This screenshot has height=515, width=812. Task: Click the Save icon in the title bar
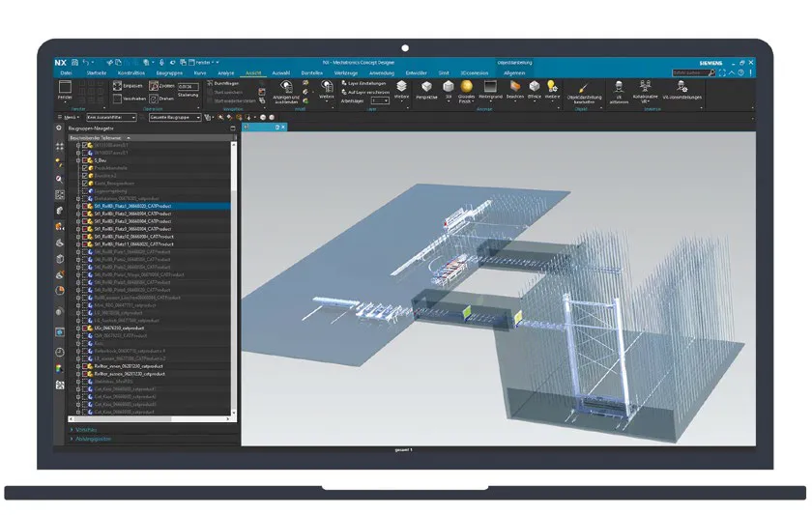click(x=74, y=62)
